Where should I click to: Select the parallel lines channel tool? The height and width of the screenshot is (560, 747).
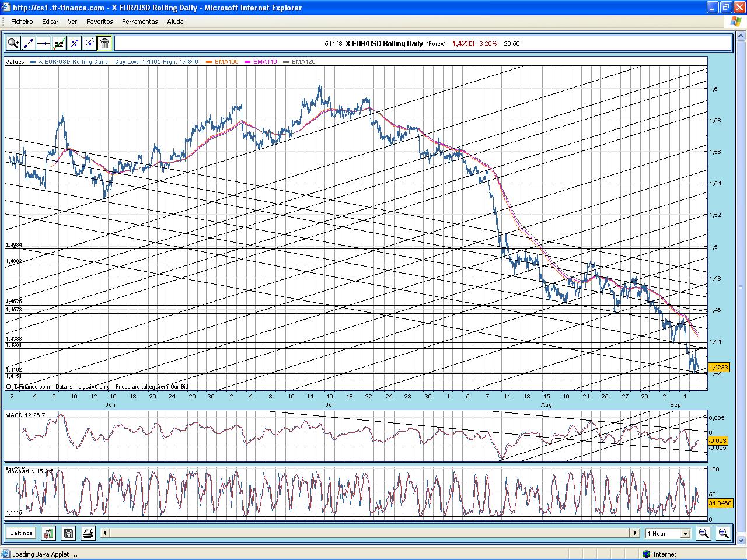point(89,43)
